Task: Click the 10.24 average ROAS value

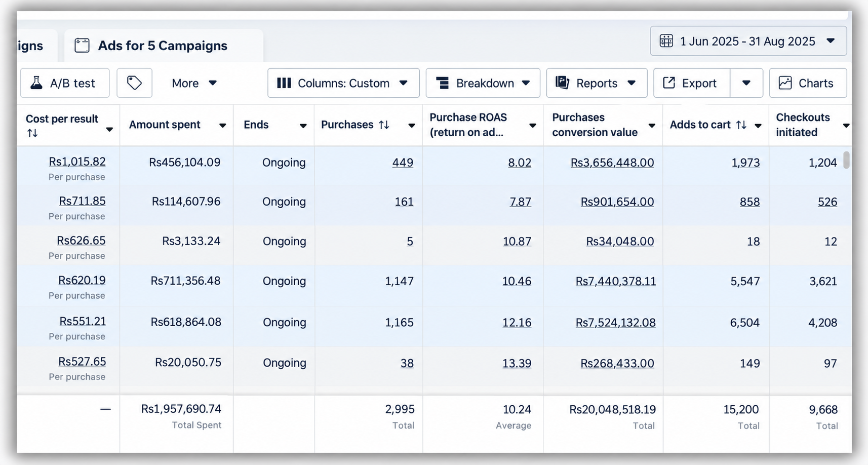Action: click(517, 409)
